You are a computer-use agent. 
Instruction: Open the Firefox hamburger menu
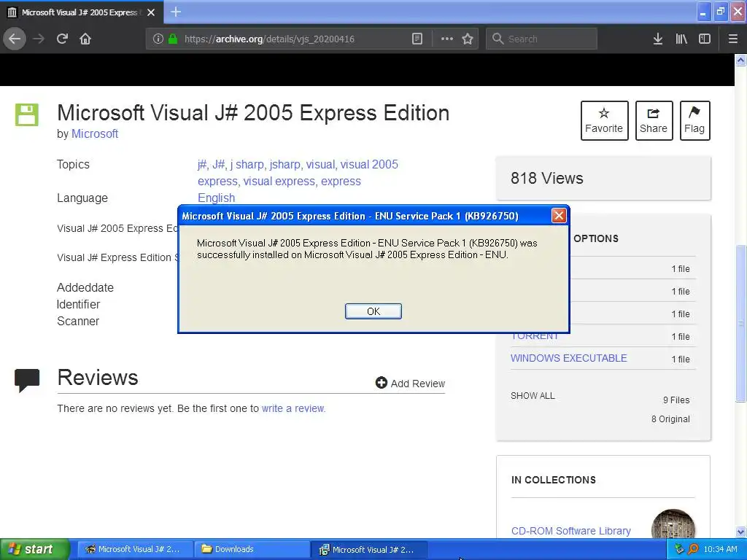coord(732,39)
